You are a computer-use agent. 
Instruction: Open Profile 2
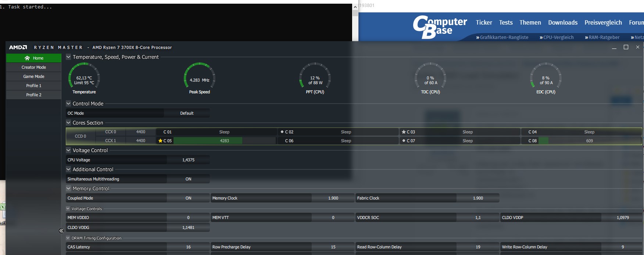(34, 95)
